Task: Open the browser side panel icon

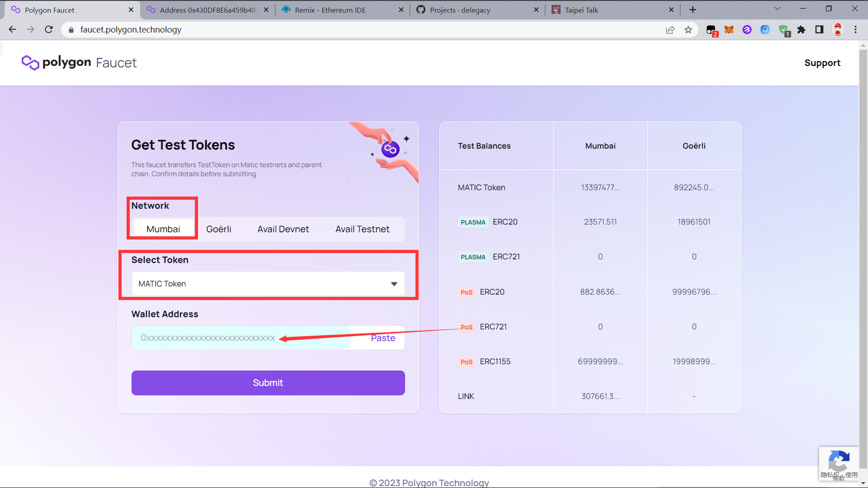Action: [x=819, y=30]
